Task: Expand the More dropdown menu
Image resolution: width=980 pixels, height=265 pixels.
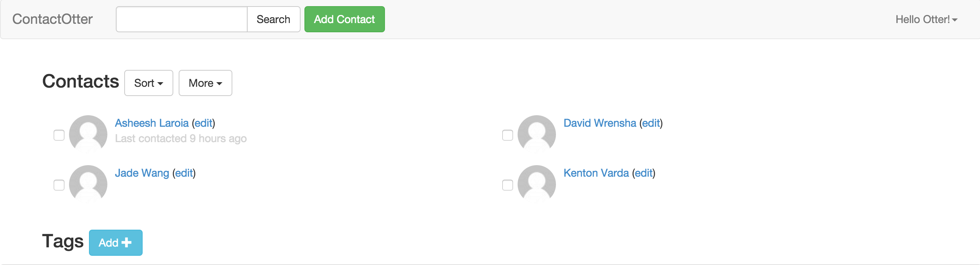Action: click(206, 83)
